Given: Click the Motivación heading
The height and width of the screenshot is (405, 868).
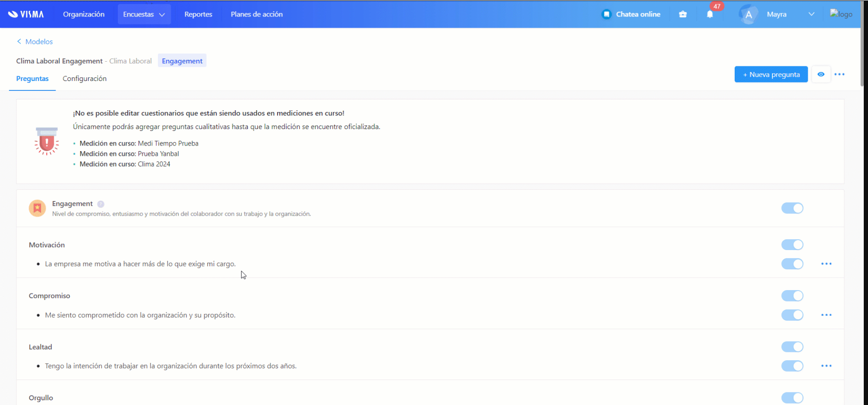Looking at the screenshot, I should pyautogui.click(x=47, y=245).
